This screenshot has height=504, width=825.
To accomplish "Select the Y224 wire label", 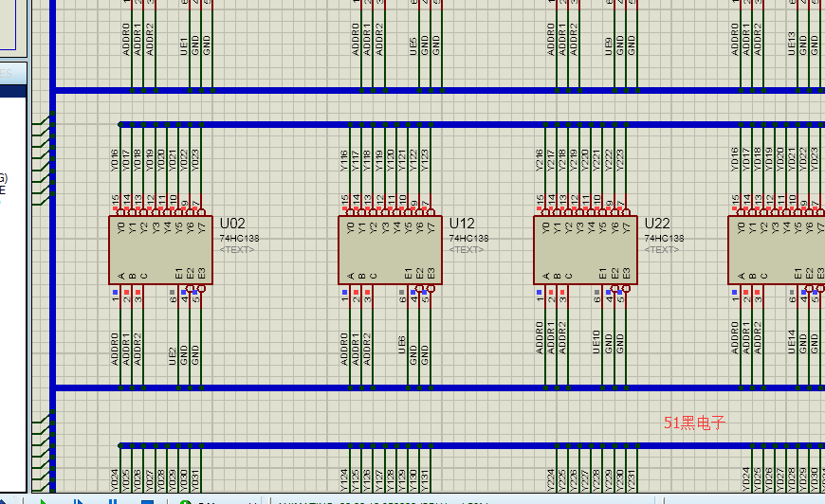I will click(x=551, y=480).
